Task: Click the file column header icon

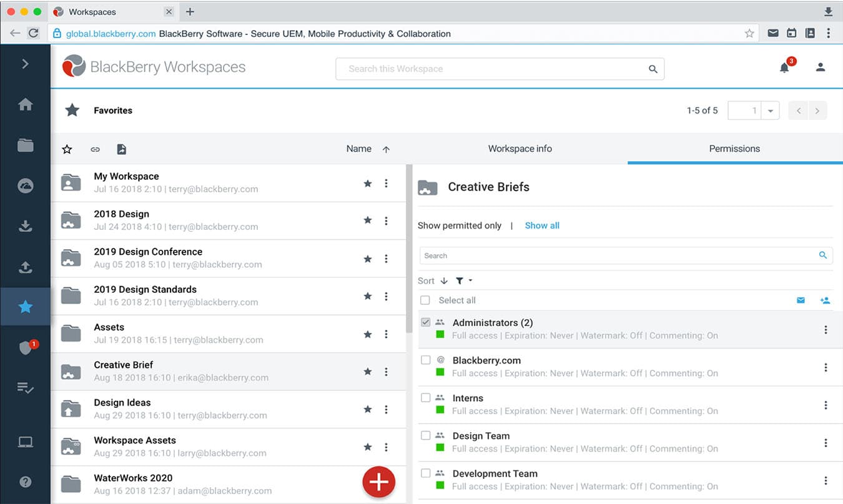Action: [122, 149]
